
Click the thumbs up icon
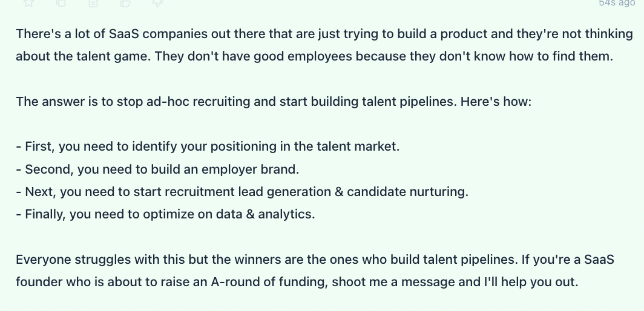126,2
